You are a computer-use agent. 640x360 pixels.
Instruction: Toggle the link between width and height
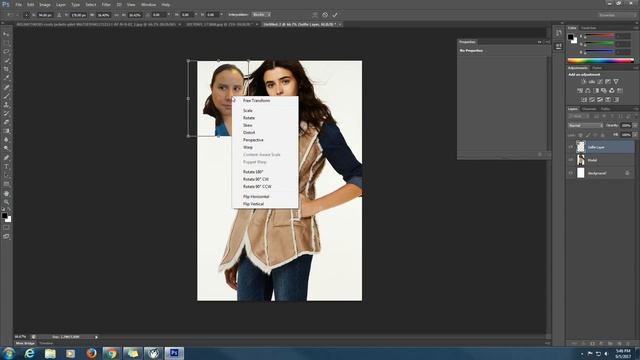pos(116,15)
